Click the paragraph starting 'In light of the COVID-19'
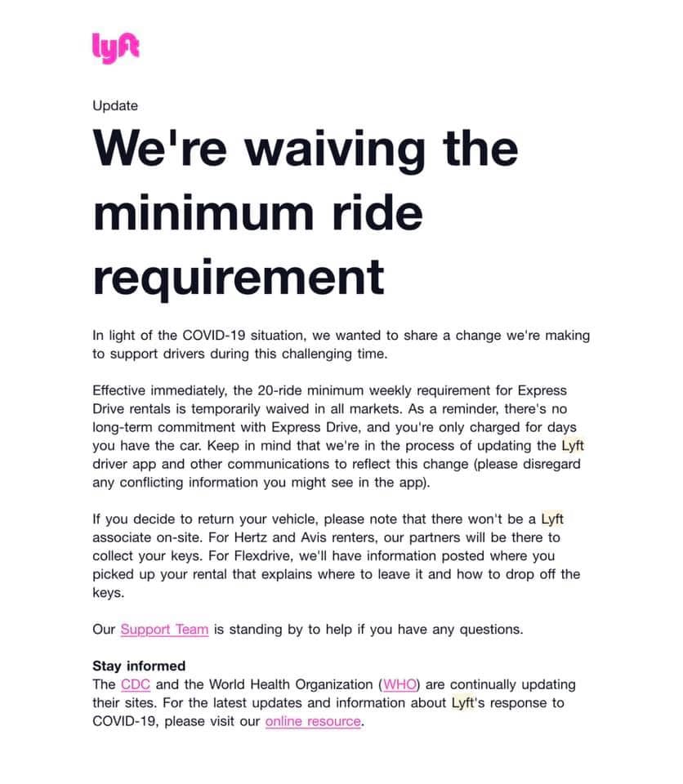683x784 pixels. pyautogui.click(x=341, y=345)
